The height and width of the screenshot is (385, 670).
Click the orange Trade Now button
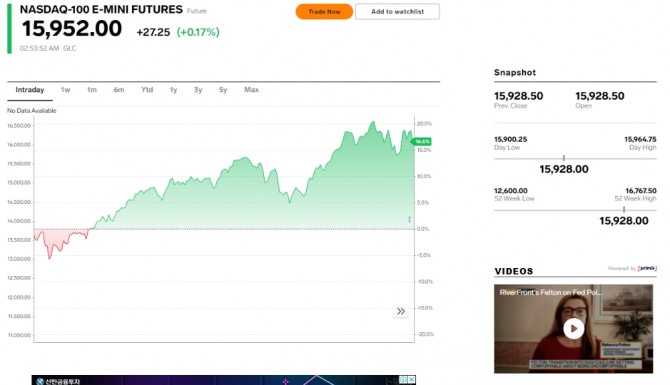[x=324, y=12]
